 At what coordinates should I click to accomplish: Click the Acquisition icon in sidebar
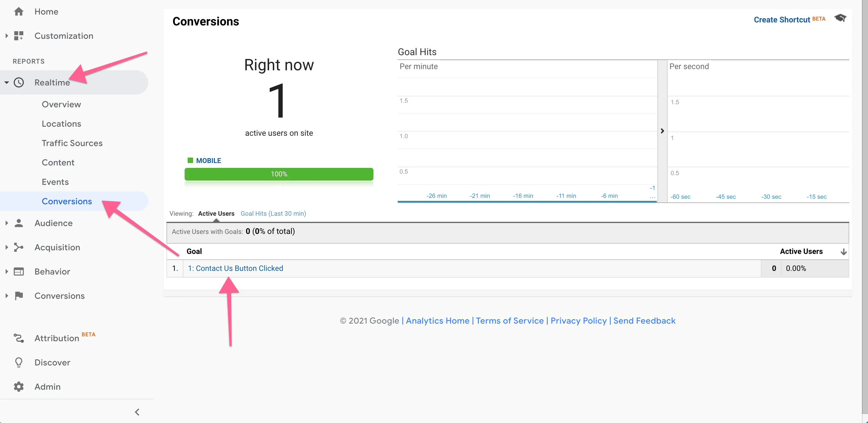coord(19,247)
